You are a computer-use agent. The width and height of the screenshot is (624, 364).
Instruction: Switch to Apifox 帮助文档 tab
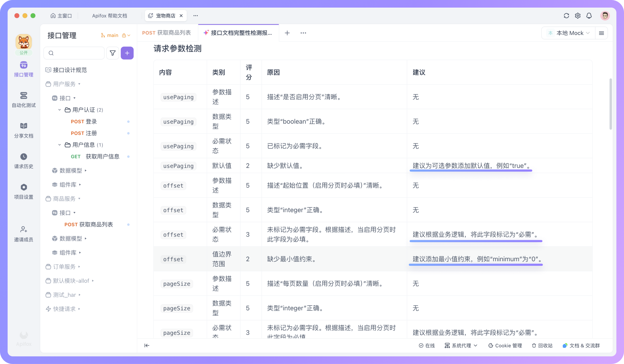pyautogui.click(x=110, y=16)
